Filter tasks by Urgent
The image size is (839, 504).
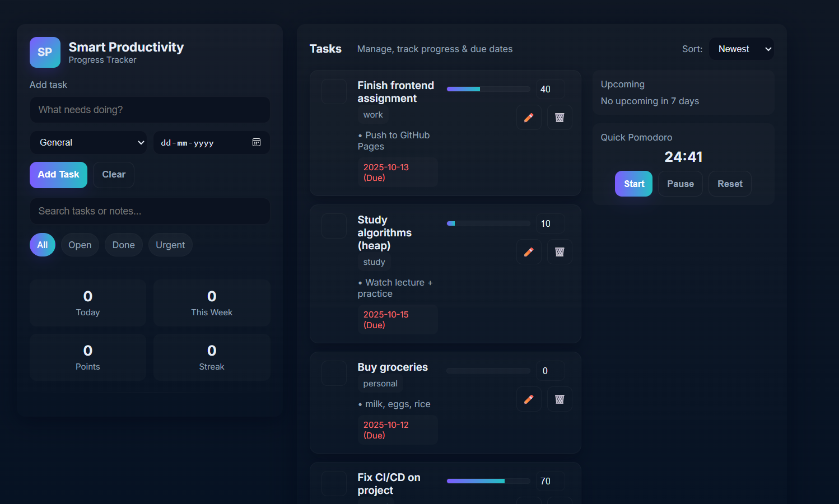tap(170, 245)
